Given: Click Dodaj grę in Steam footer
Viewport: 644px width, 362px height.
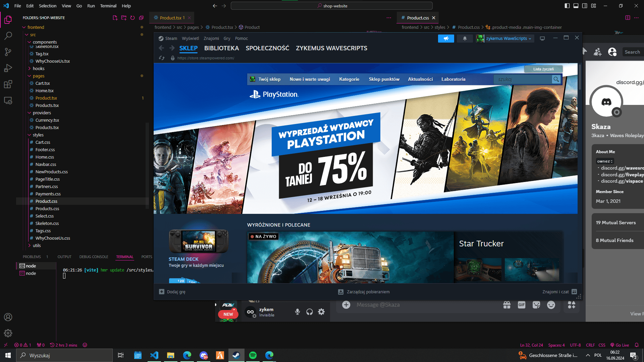Looking at the screenshot, I should 172,292.
